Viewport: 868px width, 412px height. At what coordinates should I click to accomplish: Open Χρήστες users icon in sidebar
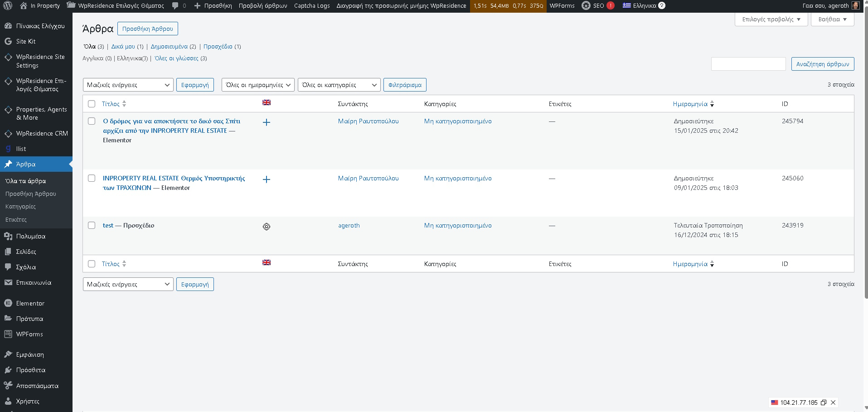tap(8, 401)
